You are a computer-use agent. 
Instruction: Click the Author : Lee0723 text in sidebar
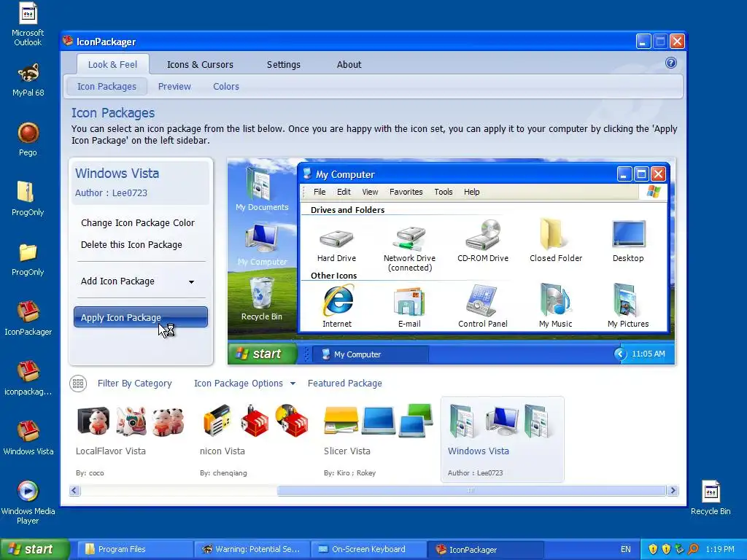tap(111, 192)
